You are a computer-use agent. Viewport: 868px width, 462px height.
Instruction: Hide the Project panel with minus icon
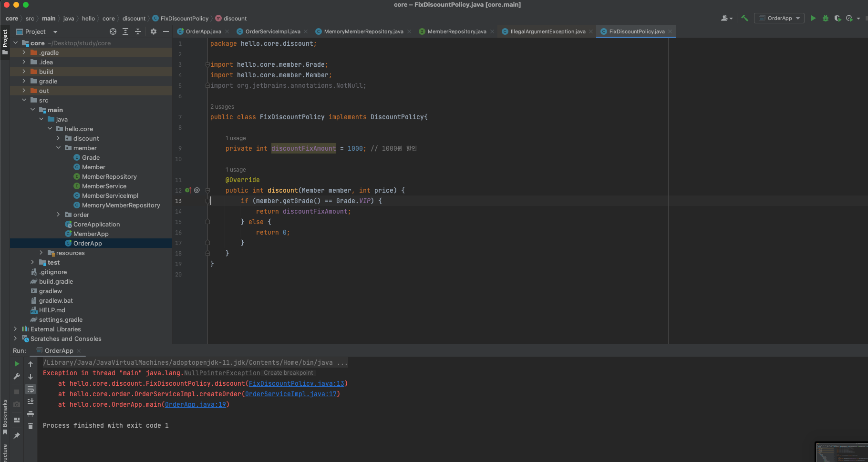(x=166, y=31)
